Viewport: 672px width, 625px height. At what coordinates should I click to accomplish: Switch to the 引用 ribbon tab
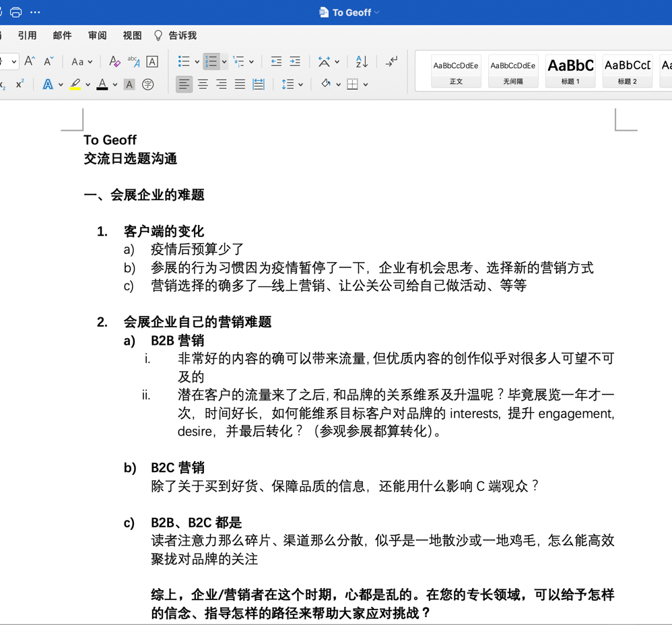27,36
